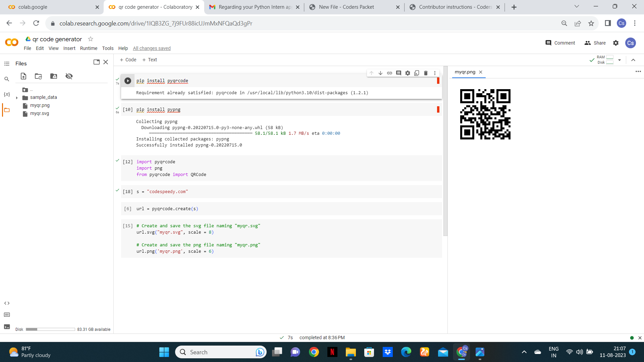Viewport: 644px width, 362px height.
Task: Select myqr.svg in file list
Action: [40, 113]
